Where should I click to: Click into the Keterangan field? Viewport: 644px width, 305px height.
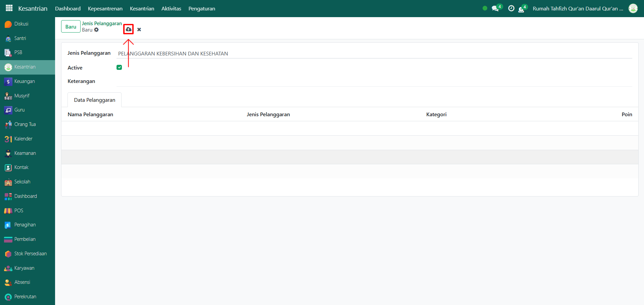click(x=373, y=82)
